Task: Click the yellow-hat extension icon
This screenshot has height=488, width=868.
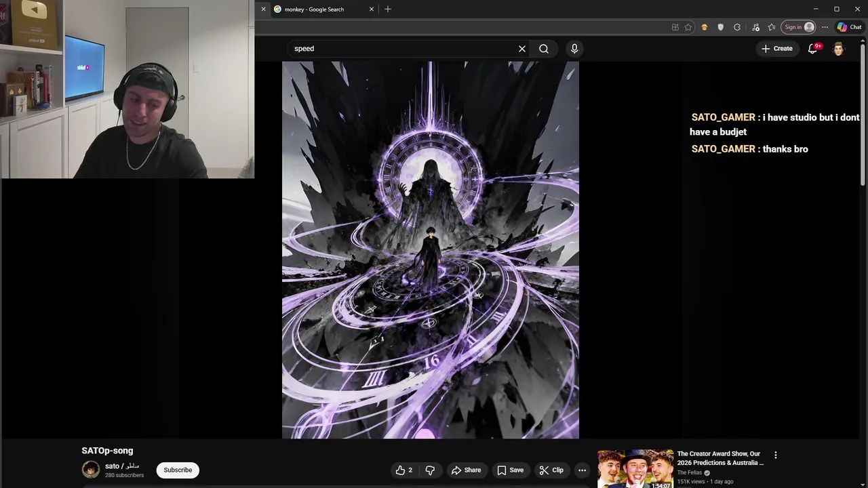Action: [705, 27]
